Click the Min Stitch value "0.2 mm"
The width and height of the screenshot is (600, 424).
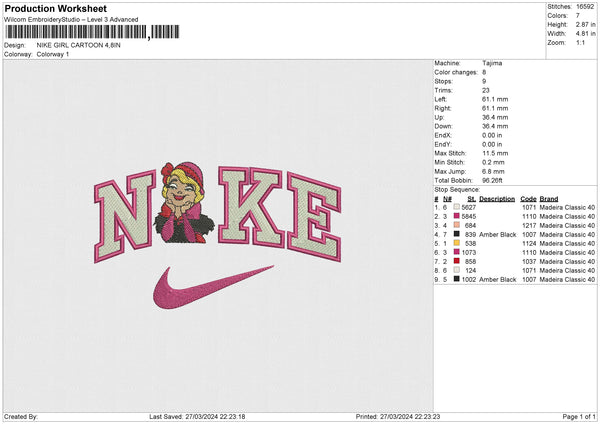click(493, 162)
